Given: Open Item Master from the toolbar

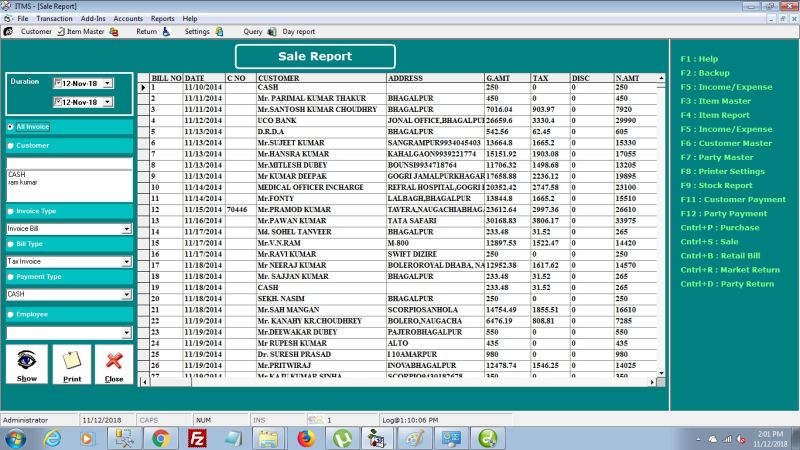Looking at the screenshot, I should 86,32.
